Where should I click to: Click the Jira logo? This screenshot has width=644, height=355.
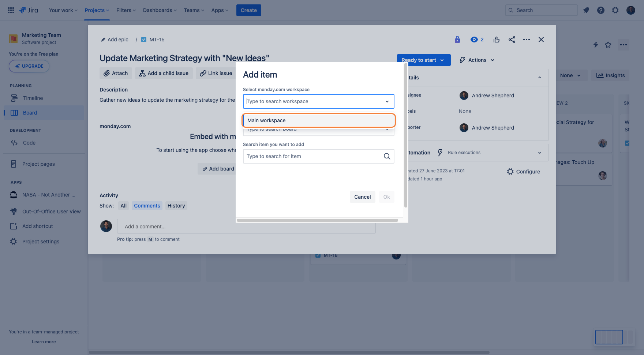[29, 10]
